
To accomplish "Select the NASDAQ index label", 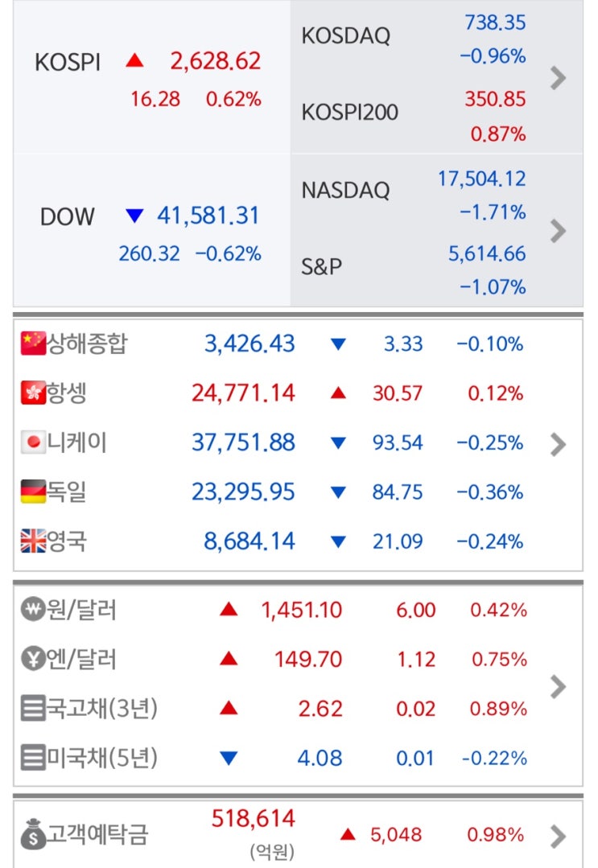I will click(x=345, y=191).
